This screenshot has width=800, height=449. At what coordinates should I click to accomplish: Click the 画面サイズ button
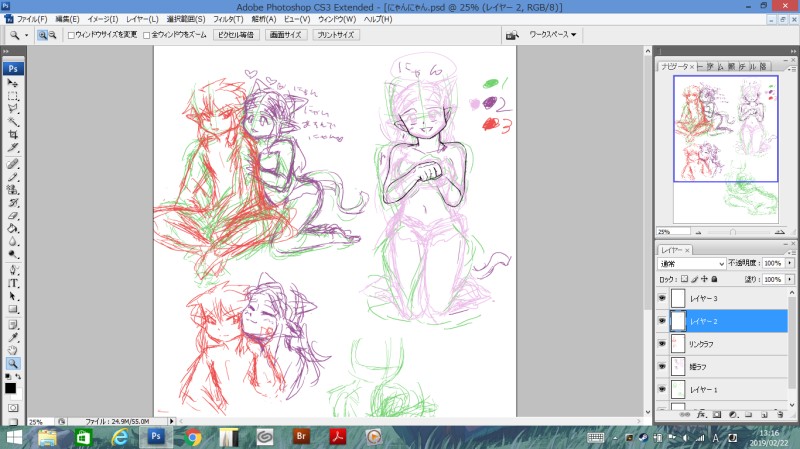[286, 35]
